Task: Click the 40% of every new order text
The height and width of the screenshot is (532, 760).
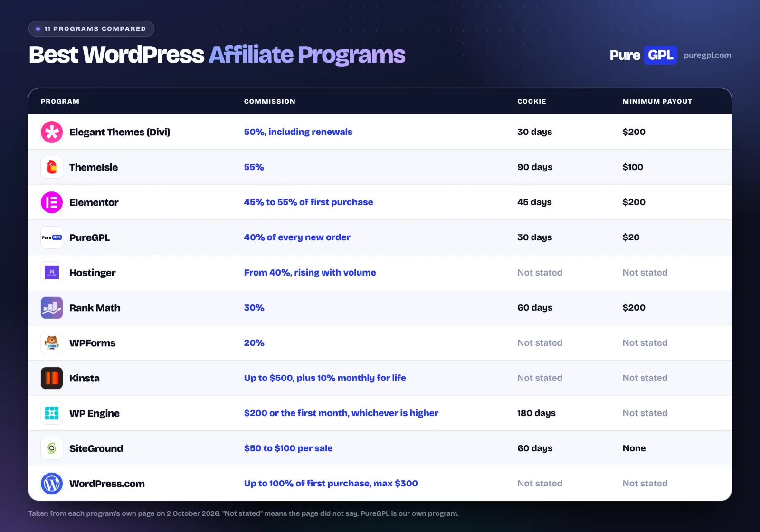Action: pyautogui.click(x=297, y=237)
